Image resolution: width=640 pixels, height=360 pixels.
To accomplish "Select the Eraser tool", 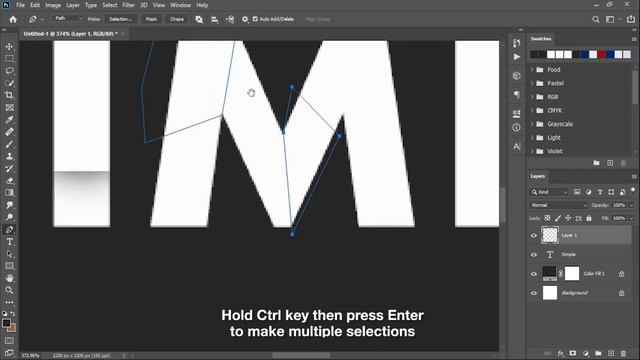I will click(x=9, y=180).
